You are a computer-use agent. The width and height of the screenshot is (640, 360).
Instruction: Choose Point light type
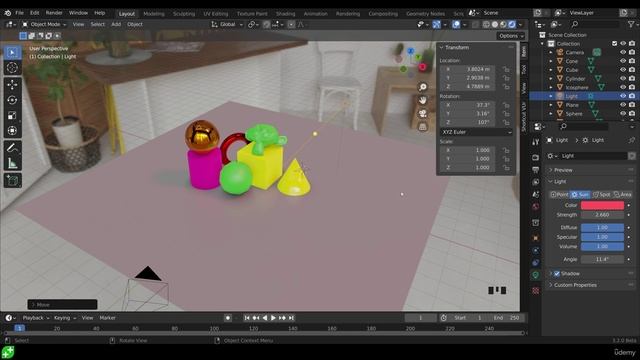[x=559, y=195]
